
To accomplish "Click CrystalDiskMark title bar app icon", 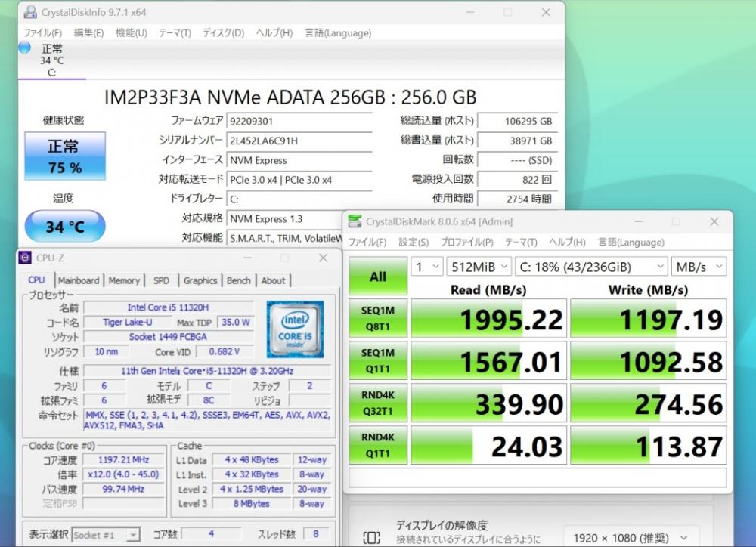I will [x=355, y=221].
